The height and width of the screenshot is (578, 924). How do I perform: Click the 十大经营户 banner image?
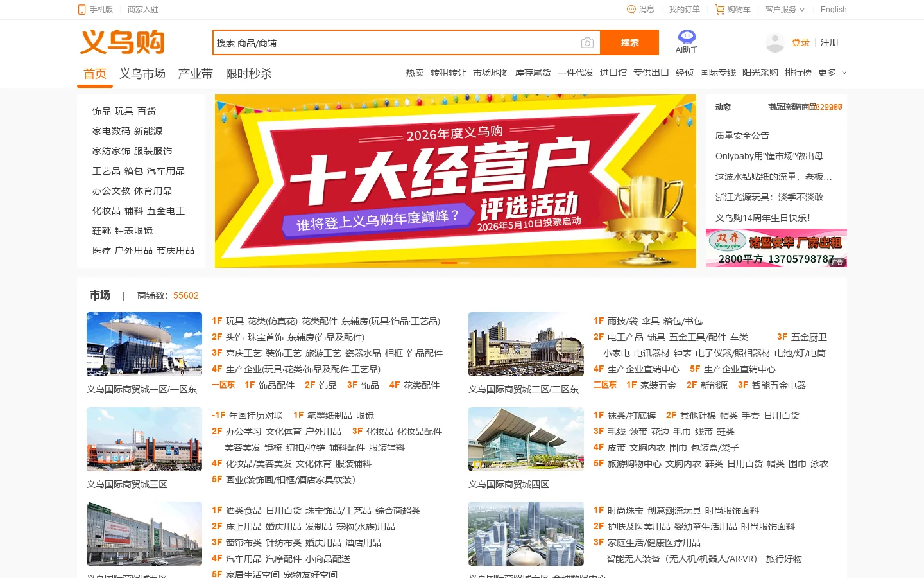coord(456,181)
